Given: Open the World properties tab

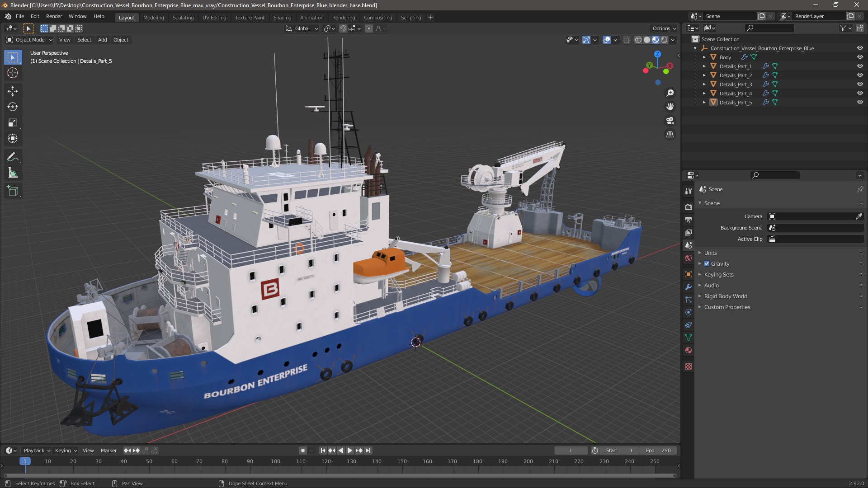Looking at the screenshot, I should (x=689, y=258).
